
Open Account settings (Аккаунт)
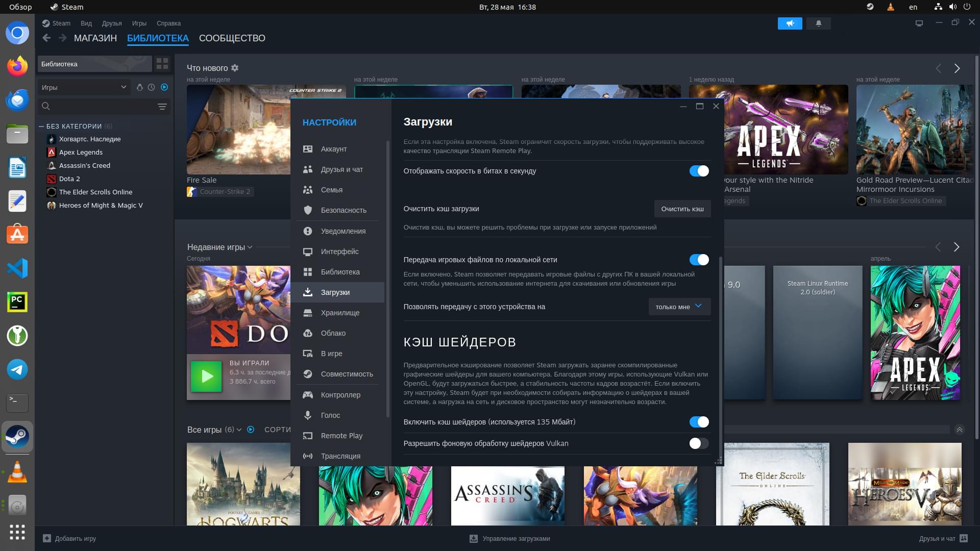(337, 149)
